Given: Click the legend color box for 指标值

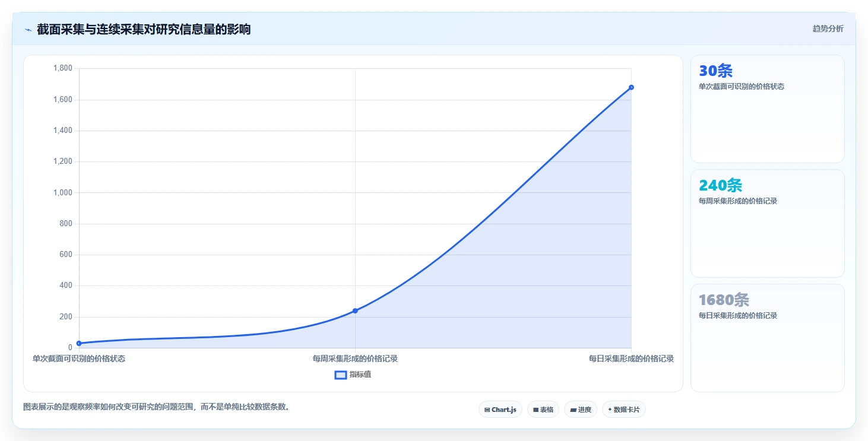Looking at the screenshot, I should coord(341,375).
